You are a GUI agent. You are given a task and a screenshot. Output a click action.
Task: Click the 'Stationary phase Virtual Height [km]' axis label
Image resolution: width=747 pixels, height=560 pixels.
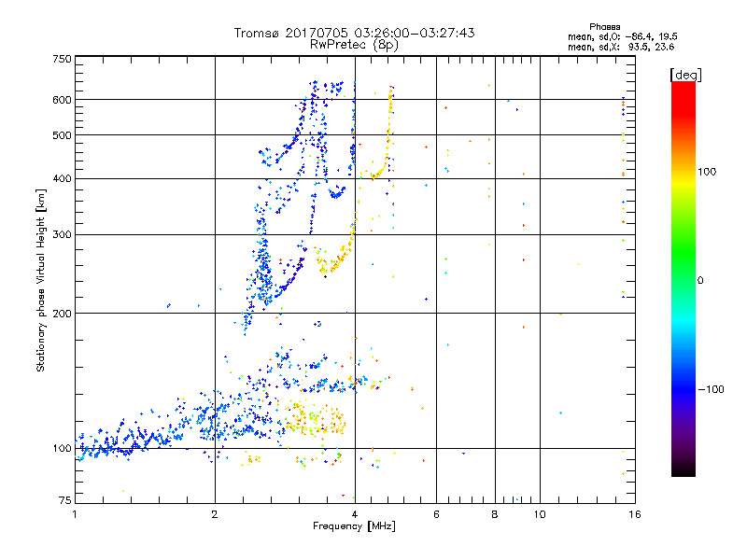[41, 281]
